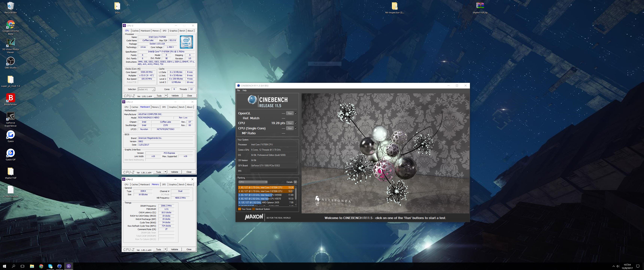Open Tools dropdown arrow in top CPU-Z window
This screenshot has width=644, height=270.
point(166,96)
